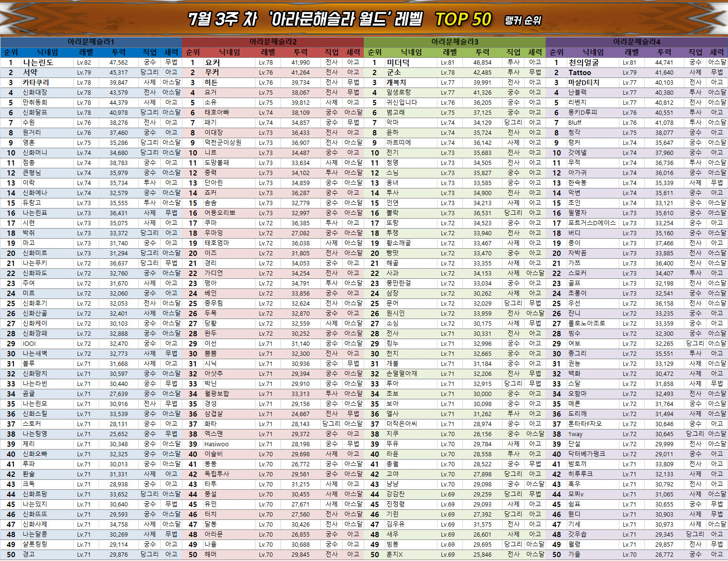The width and height of the screenshot is (728, 561).
Task: Click nickname 한석봉
Action: 578,183
